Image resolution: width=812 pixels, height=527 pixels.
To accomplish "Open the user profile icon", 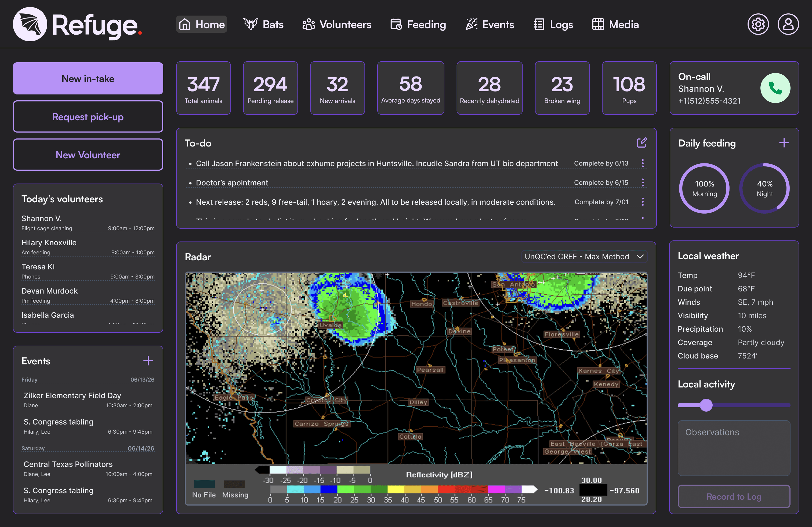I will click(788, 24).
